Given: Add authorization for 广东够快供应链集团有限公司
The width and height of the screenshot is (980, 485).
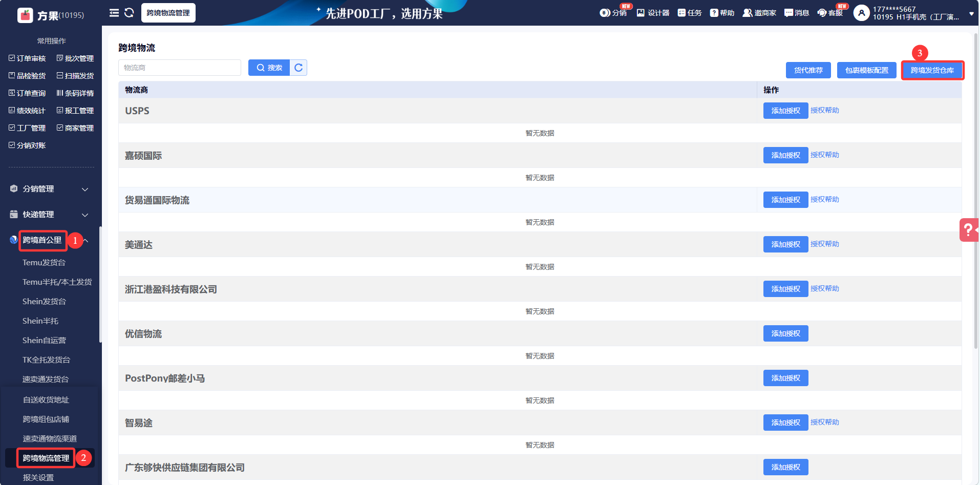Looking at the screenshot, I should 785,467.
